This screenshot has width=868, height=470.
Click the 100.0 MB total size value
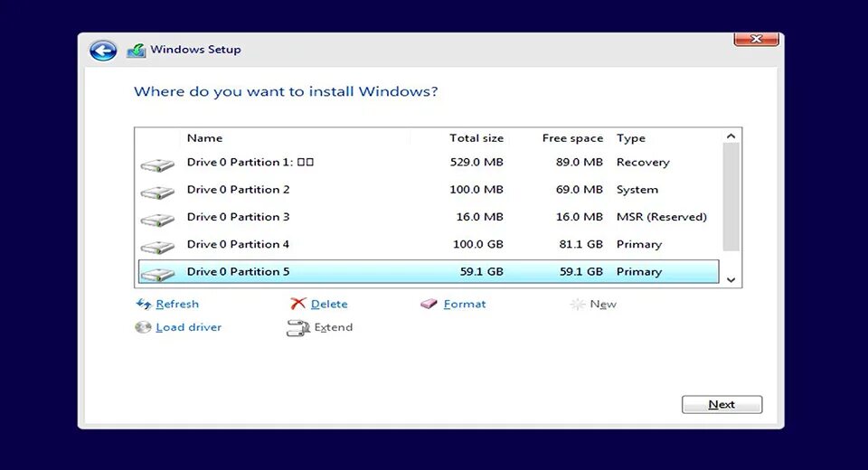pos(476,189)
